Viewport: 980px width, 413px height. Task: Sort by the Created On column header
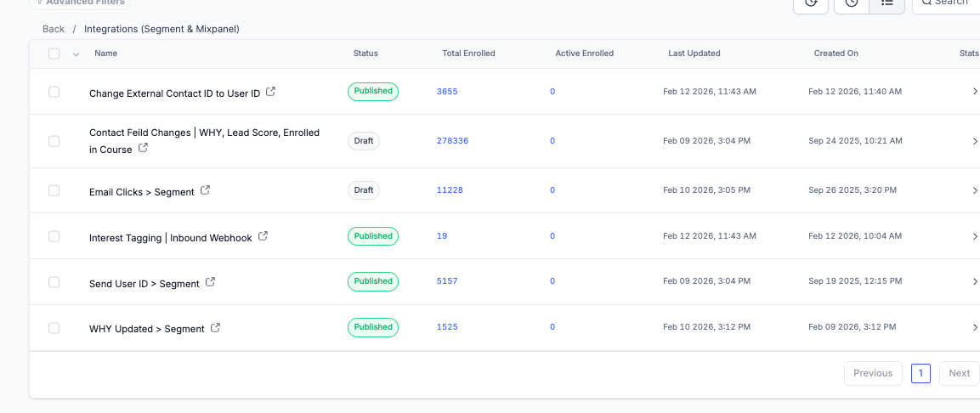[836, 54]
